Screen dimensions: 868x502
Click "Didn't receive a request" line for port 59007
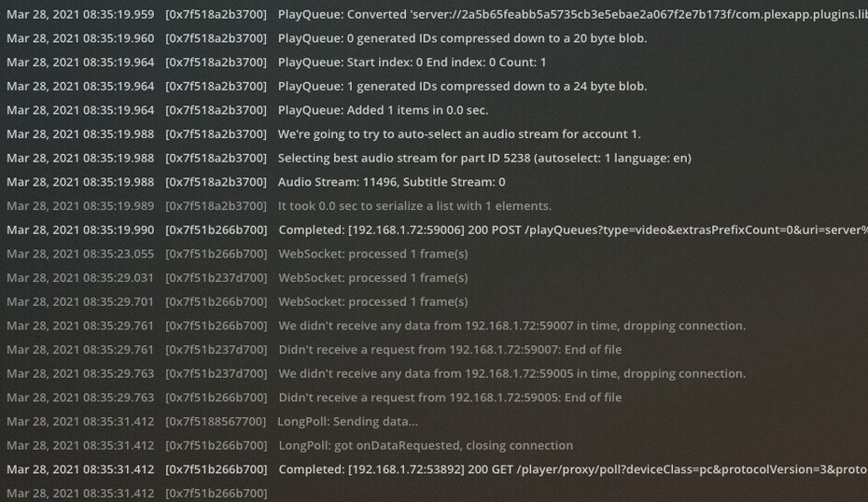[450, 350]
